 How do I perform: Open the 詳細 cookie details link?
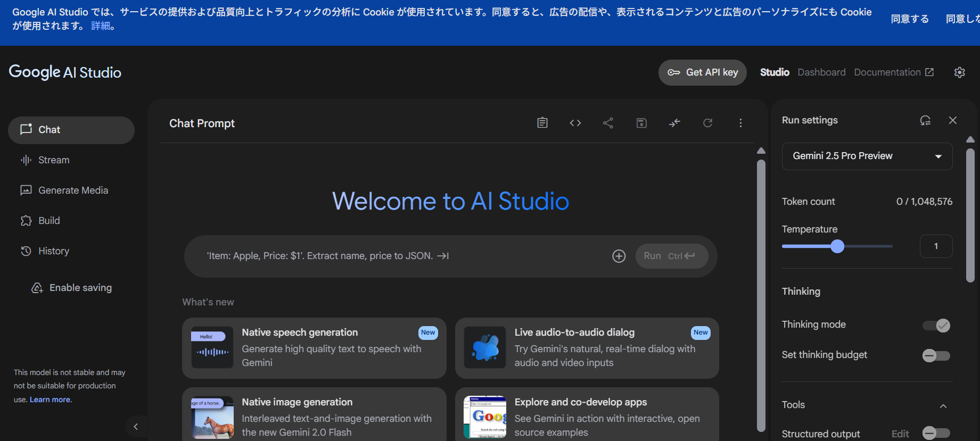[101, 26]
